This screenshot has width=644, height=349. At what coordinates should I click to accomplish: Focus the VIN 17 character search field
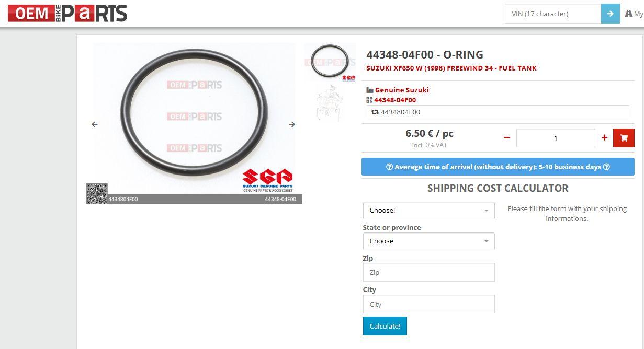click(552, 14)
